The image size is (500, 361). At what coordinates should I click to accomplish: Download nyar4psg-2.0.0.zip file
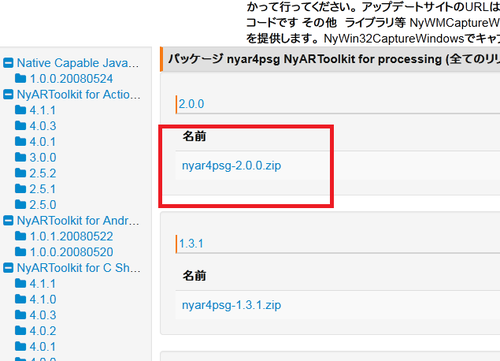(x=231, y=166)
